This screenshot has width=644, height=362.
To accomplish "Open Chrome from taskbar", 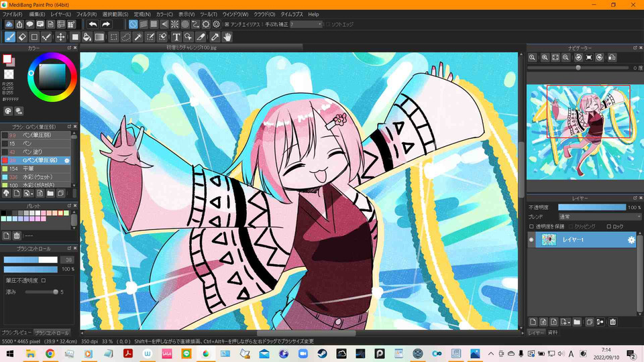I will pos(50,353).
